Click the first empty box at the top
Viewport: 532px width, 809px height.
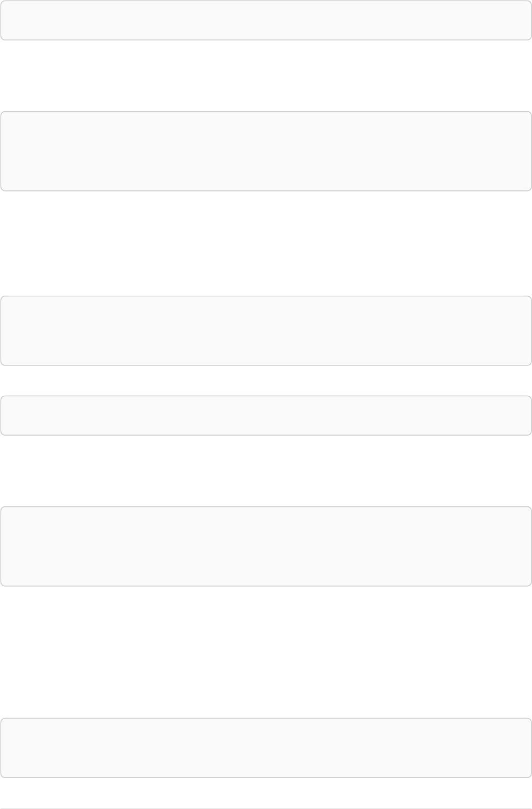[266, 20]
